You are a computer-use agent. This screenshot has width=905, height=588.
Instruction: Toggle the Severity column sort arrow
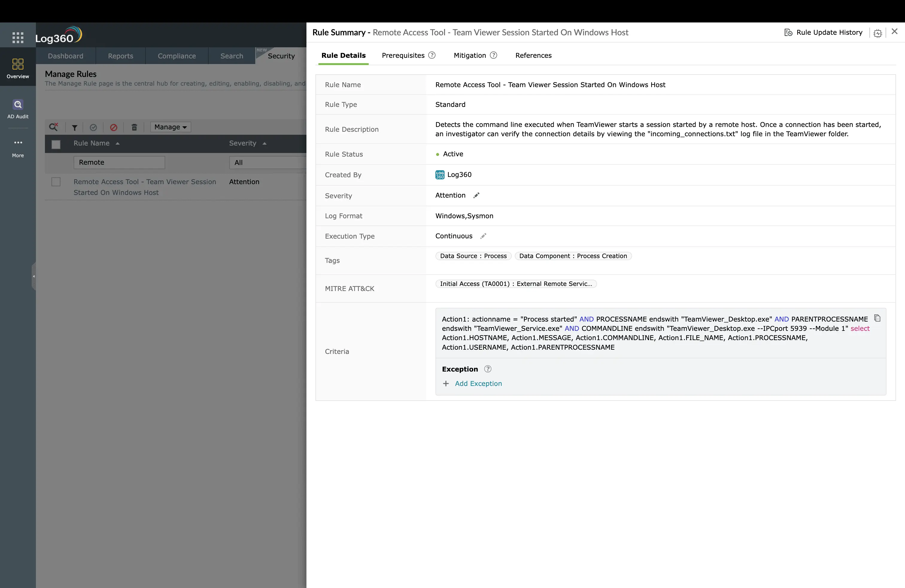264,143
